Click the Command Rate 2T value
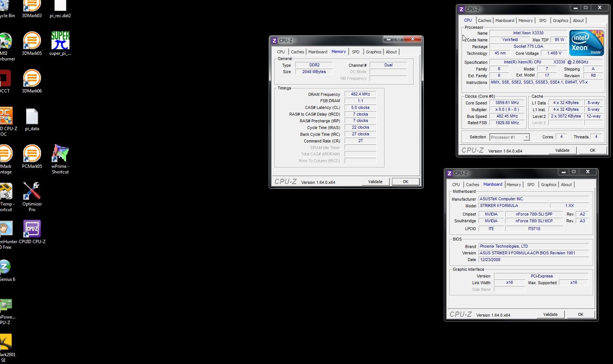The image size is (613, 364). pyautogui.click(x=360, y=141)
